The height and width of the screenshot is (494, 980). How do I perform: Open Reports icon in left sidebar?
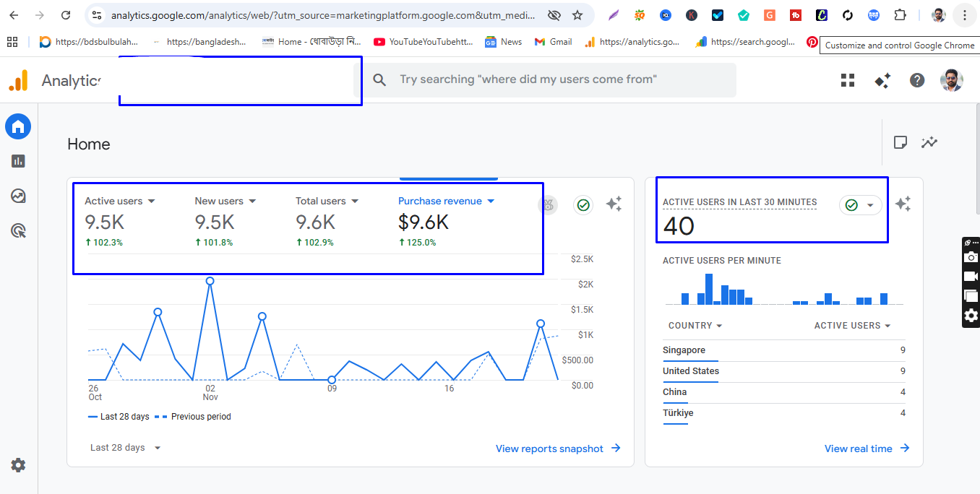point(18,161)
